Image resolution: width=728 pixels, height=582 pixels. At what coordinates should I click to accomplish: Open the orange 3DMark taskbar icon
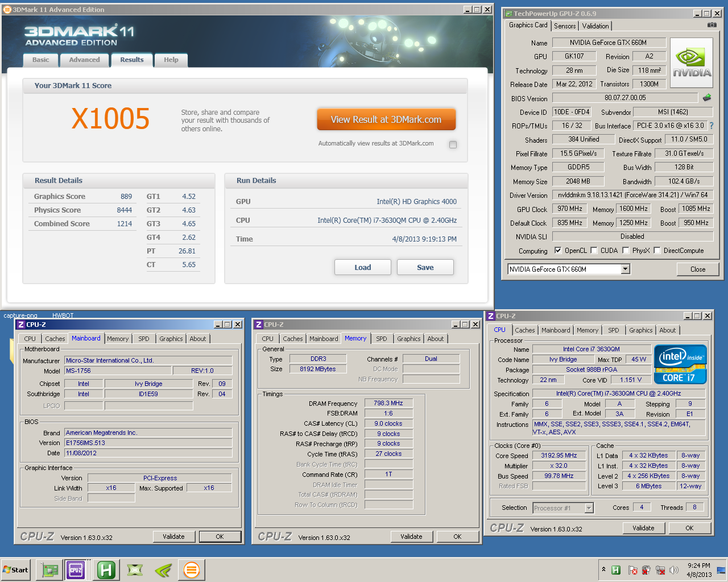[192, 569]
